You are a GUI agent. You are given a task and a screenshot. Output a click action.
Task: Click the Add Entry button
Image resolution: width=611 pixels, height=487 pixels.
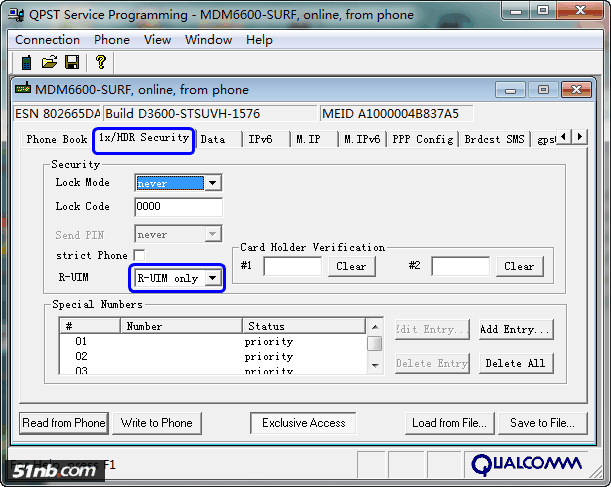point(516,330)
